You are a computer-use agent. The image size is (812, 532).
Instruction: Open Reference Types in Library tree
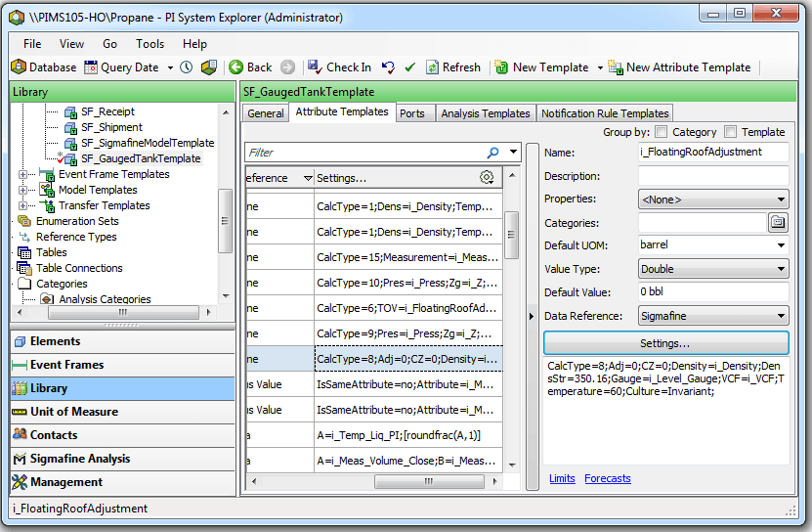coord(76,237)
